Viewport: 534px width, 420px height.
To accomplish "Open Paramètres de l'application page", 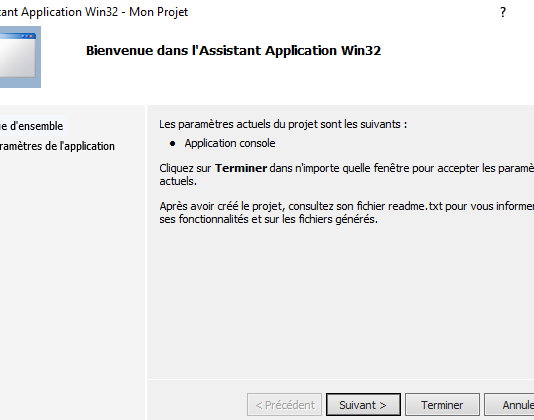I will (x=57, y=146).
